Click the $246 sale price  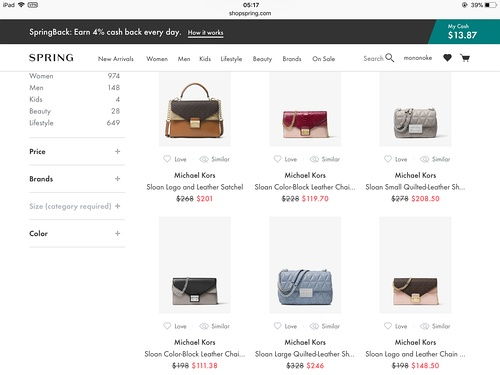coord(315,366)
